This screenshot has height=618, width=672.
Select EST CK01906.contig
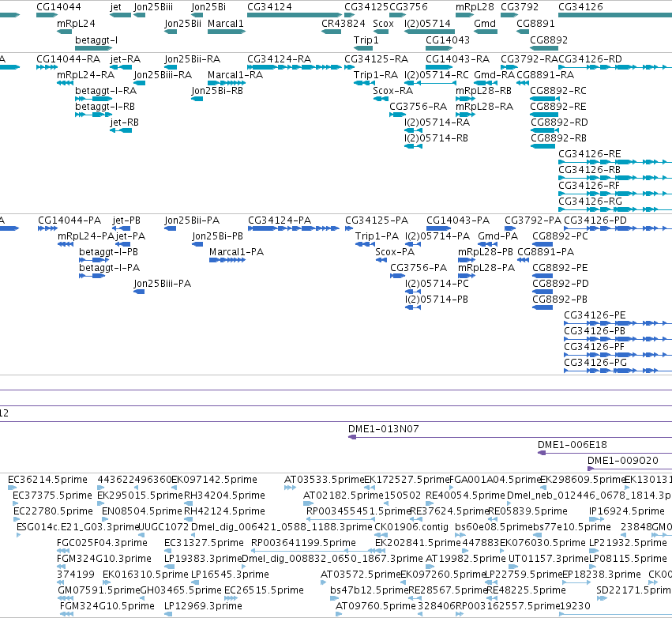click(x=381, y=535)
